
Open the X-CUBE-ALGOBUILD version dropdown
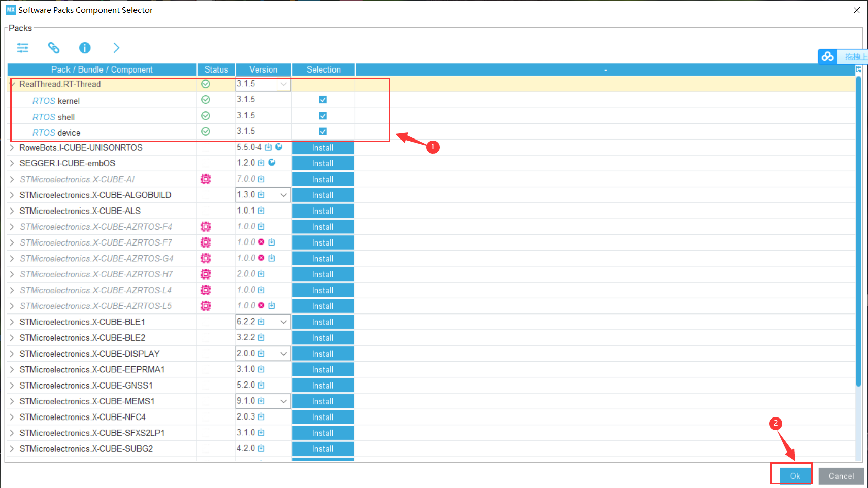(x=284, y=195)
